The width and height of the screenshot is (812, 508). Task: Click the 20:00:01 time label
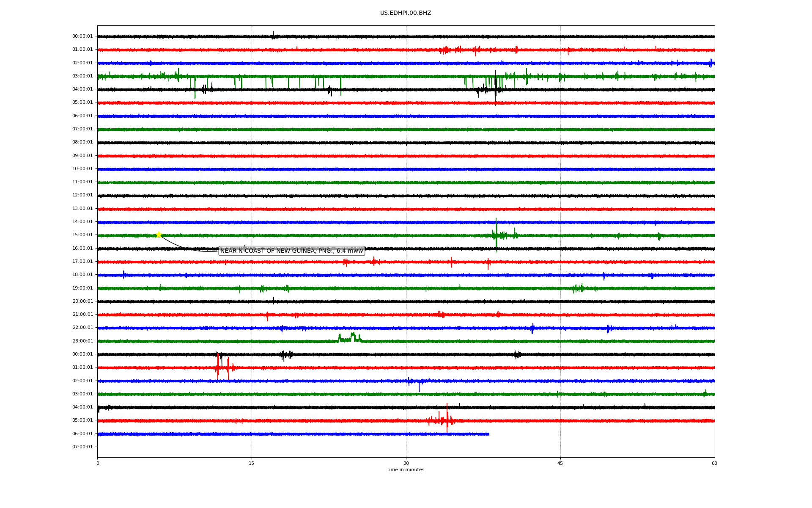pos(82,301)
